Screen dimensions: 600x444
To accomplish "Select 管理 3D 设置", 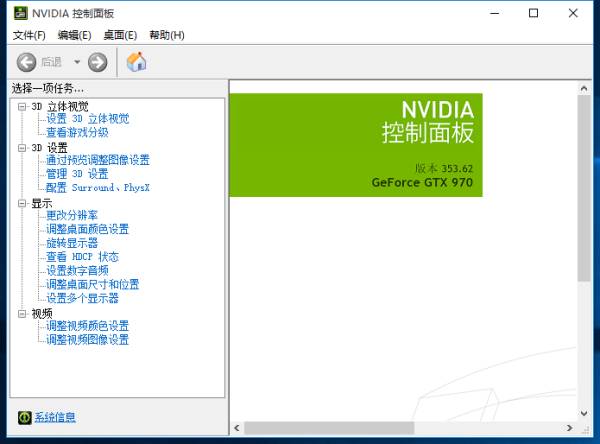I will click(77, 174).
